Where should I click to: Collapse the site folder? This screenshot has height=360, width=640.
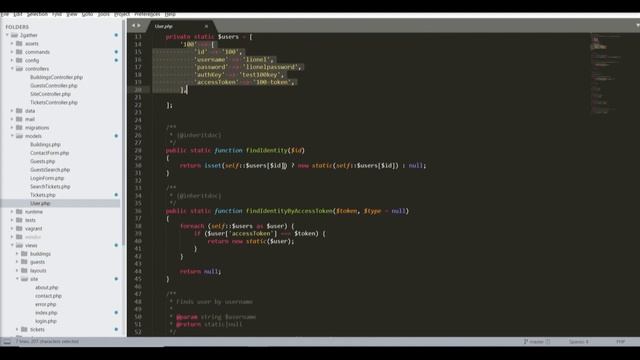[17, 279]
